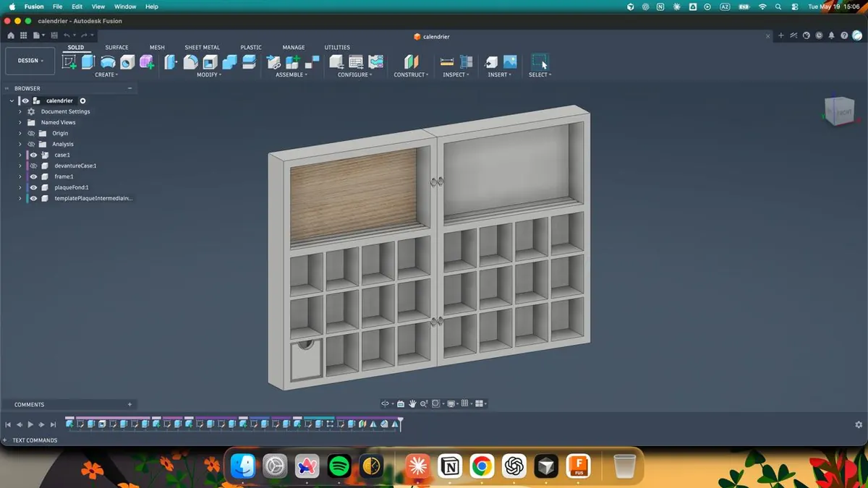Expand the case:1 node
The height and width of the screenshot is (488, 868).
(x=20, y=155)
